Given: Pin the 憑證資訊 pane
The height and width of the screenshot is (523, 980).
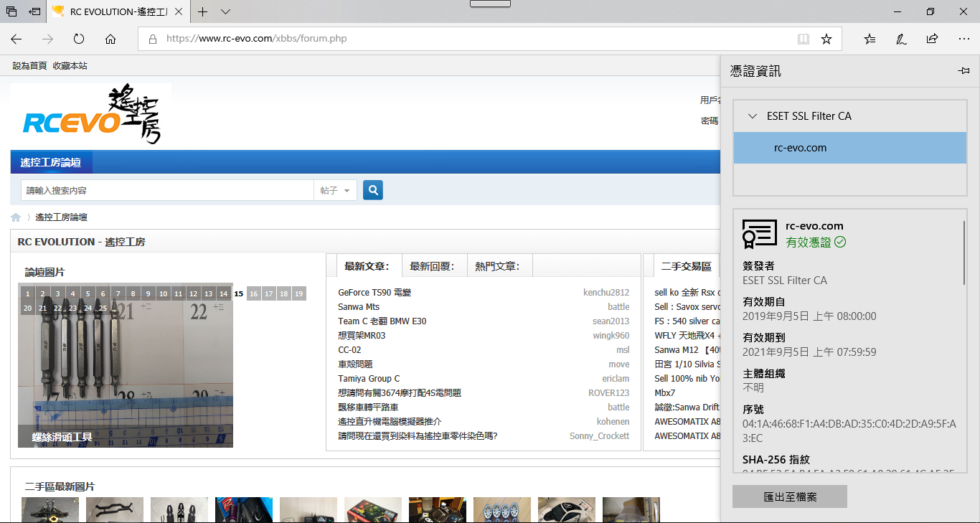Looking at the screenshot, I should 963,71.
